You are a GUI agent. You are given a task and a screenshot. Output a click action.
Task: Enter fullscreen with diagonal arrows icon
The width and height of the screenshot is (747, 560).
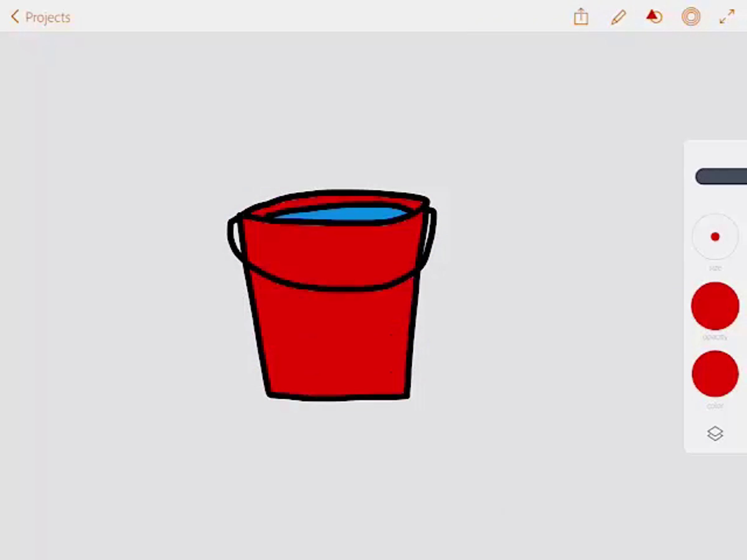point(727,16)
